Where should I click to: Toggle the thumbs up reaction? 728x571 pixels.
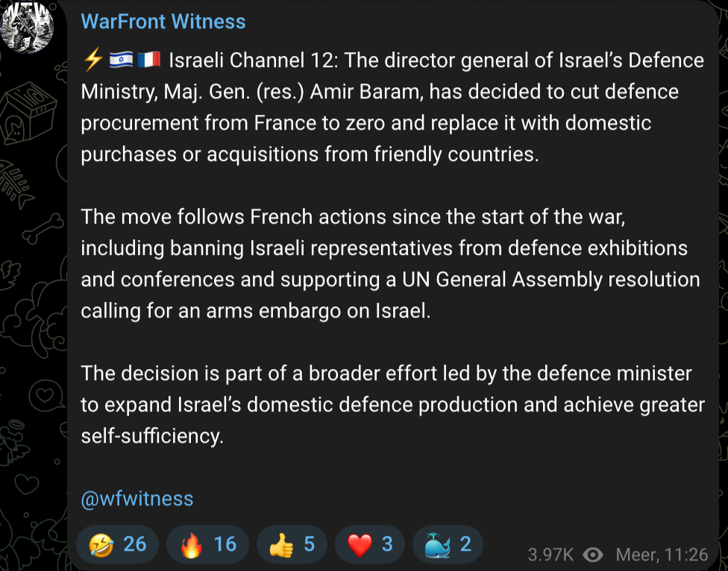(x=292, y=545)
